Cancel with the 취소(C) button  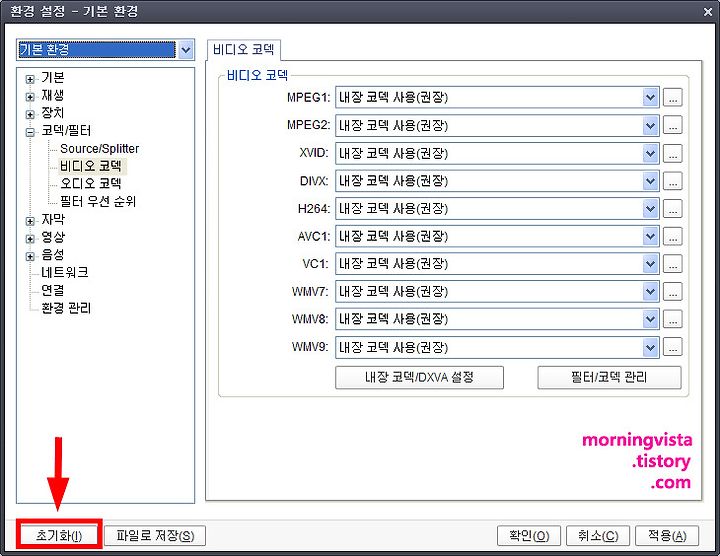(x=598, y=535)
